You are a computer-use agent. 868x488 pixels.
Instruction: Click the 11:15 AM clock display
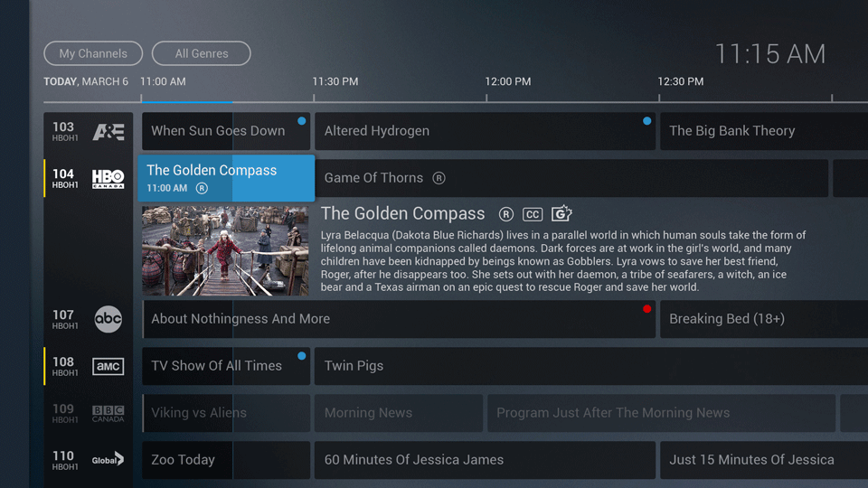click(770, 54)
